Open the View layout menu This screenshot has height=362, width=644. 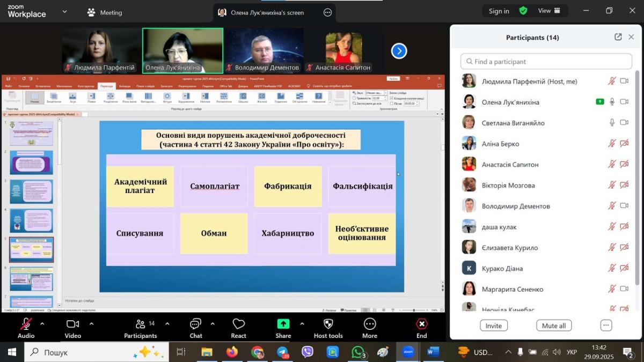[549, 11]
